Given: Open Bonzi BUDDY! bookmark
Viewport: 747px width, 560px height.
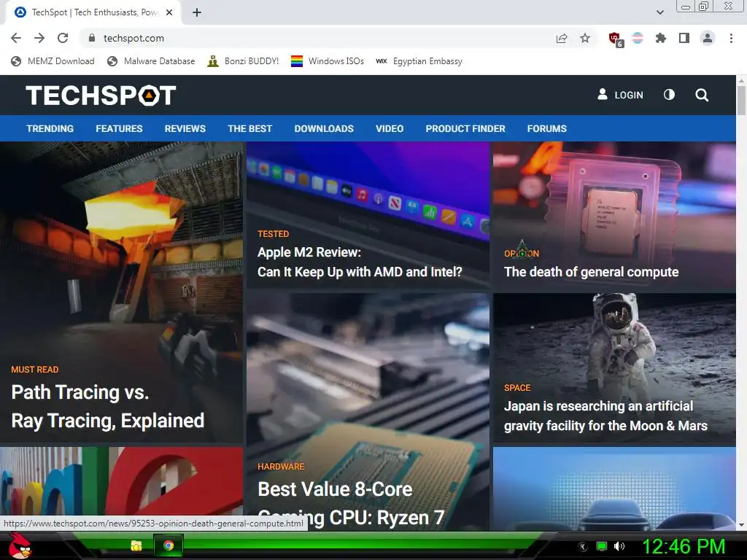Looking at the screenshot, I should tap(243, 61).
